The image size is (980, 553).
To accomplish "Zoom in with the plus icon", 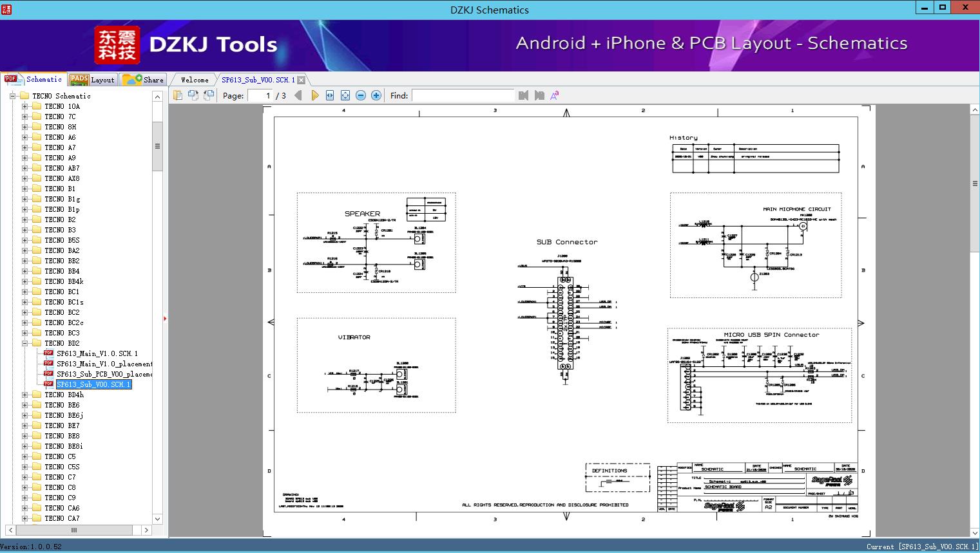I will point(376,95).
